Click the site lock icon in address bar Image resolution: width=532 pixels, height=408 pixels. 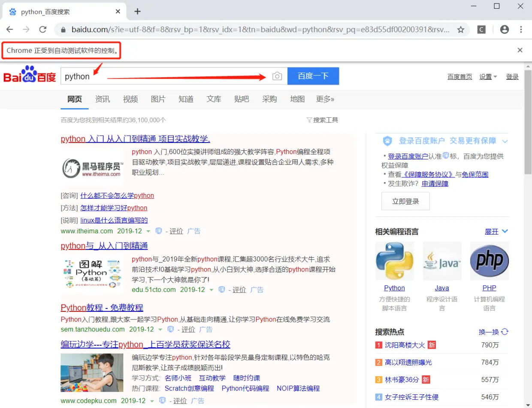pyautogui.click(x=63, y=30)
